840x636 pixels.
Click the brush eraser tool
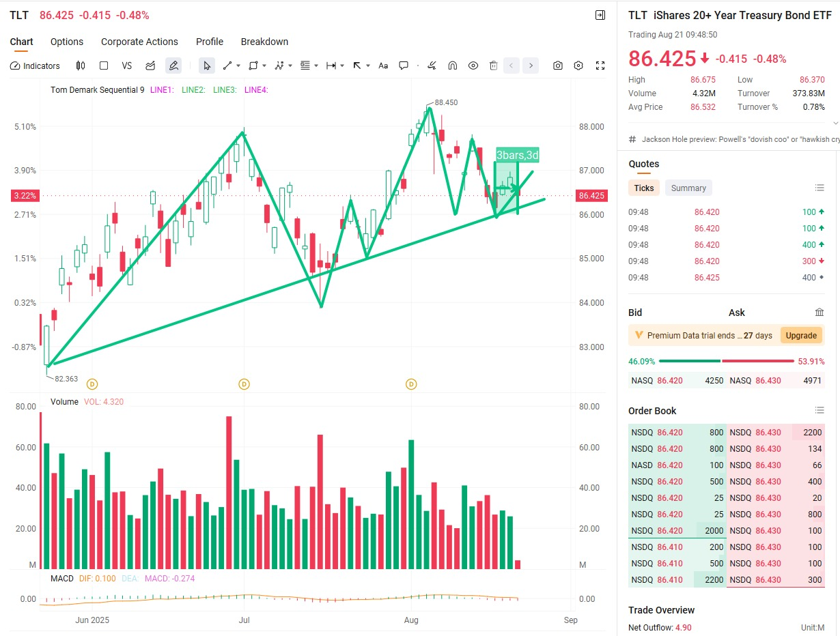click(x=432, y=66)
